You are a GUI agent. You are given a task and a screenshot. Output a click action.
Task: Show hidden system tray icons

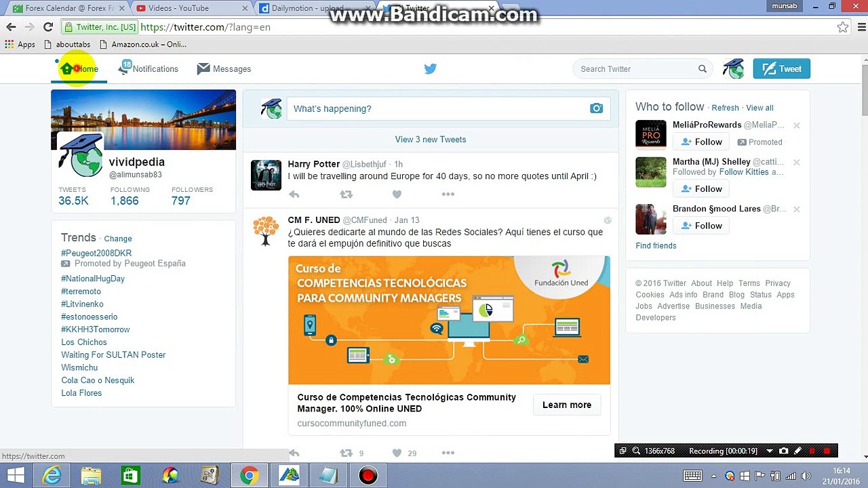click(713, 476)
